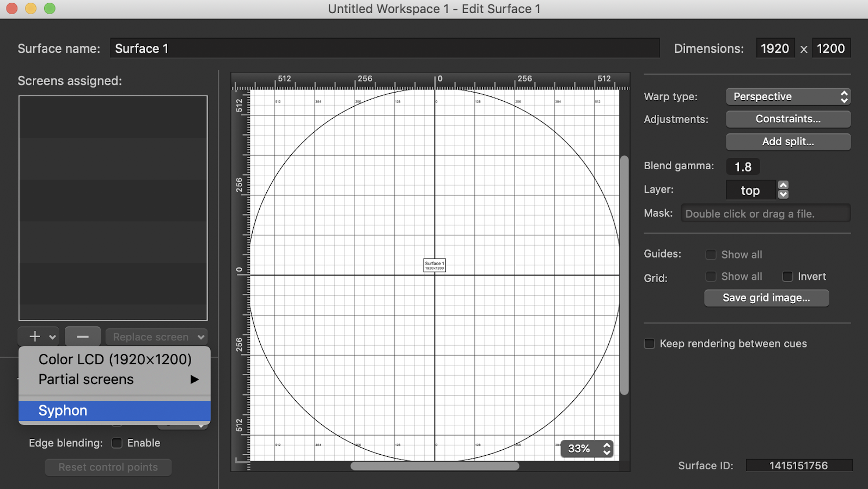This screenshot has width=868, height=489.
Task: Open the Partial screens submenu arrow
Action: tap(194, 380)
